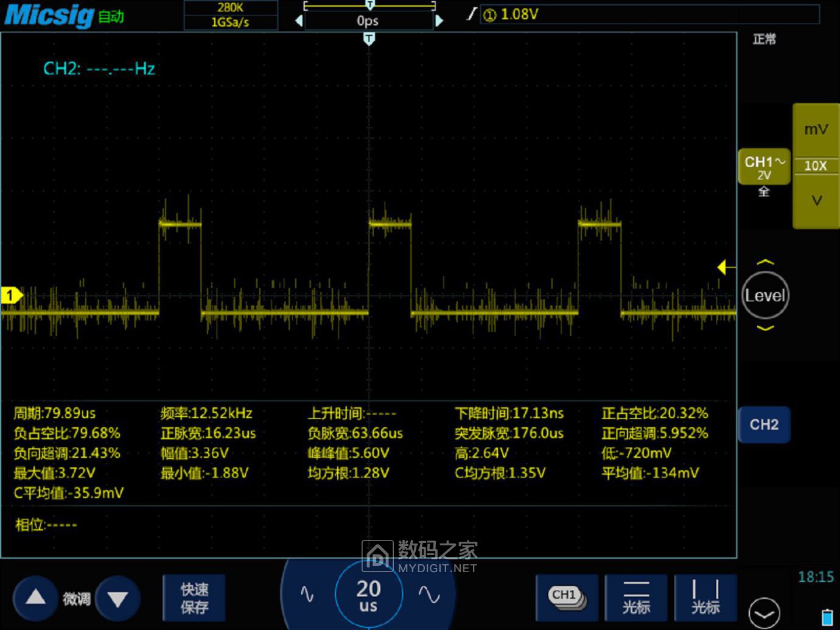Screen dimensions: 840x630
Task: Lower trigger level with bottom chevron
Action: (765, 328)
